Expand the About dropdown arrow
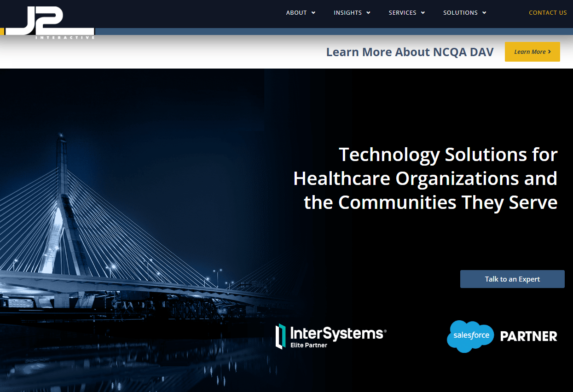This screenshot has height=392, width=573. click(x=313, y=13)
